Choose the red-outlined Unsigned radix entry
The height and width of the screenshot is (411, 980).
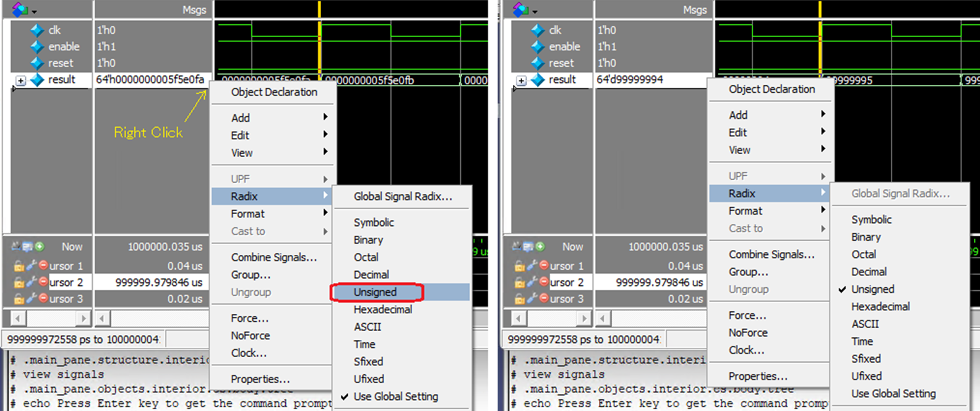(376, 292)
